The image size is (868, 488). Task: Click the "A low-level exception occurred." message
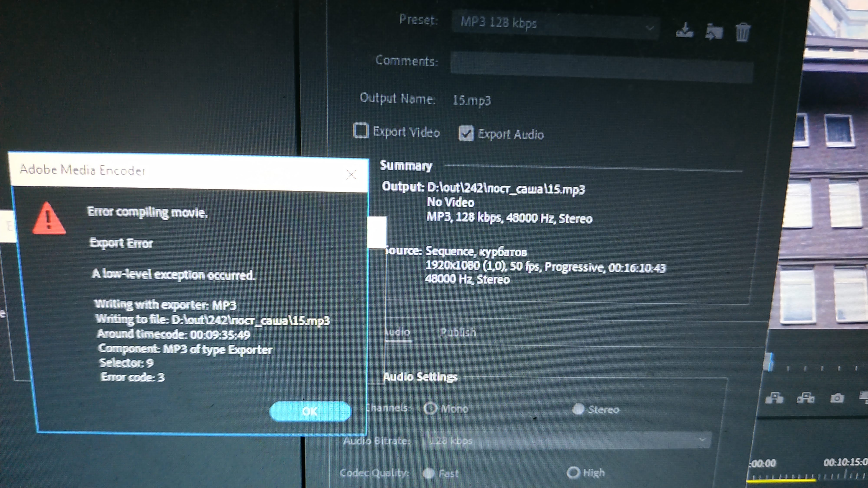173,275
